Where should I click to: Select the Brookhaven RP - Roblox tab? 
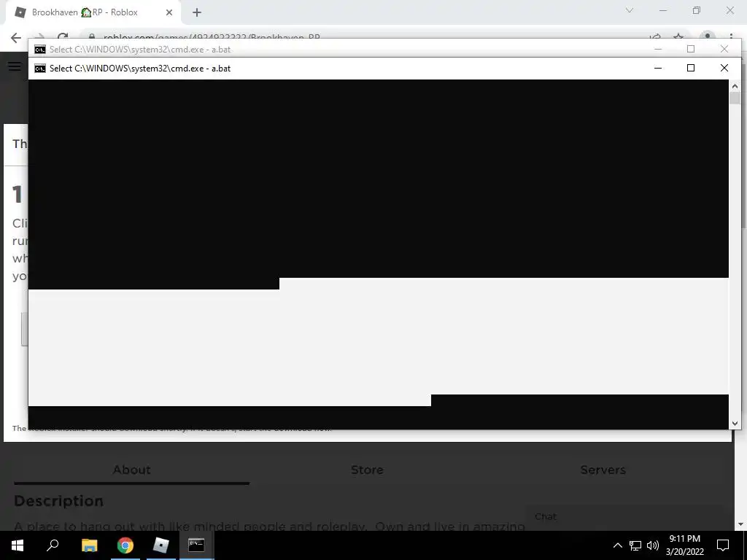93,12
